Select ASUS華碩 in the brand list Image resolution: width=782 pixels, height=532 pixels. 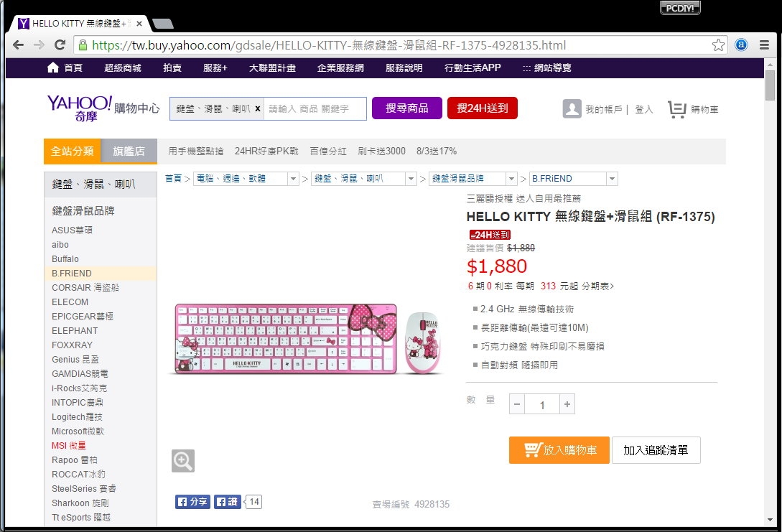(72, 230)
